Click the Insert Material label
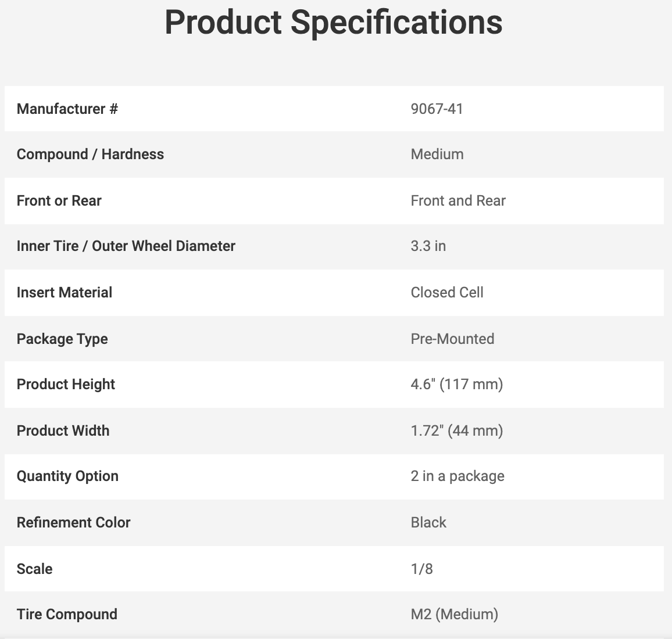Viewport: 672px width, 639px height. point(65,292)
